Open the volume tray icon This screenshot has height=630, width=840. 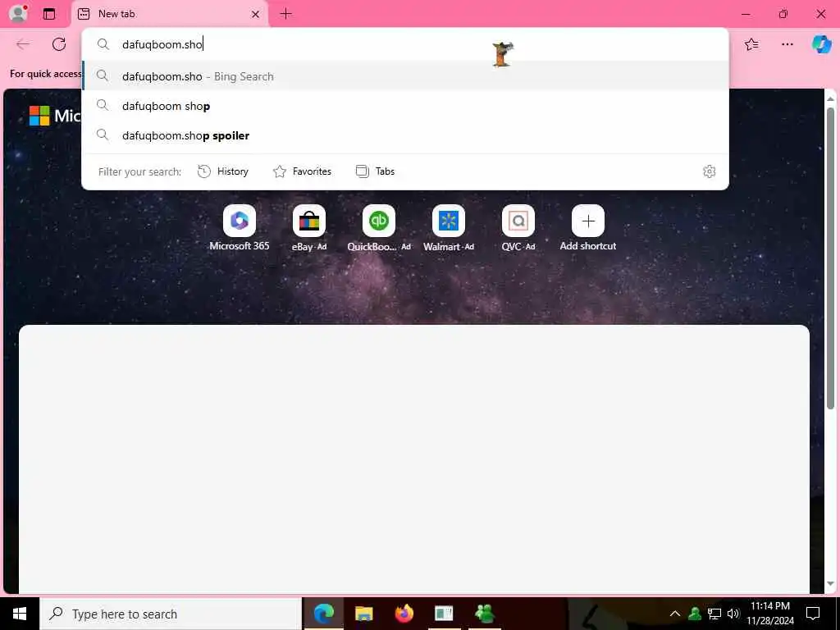coord(733,614)
